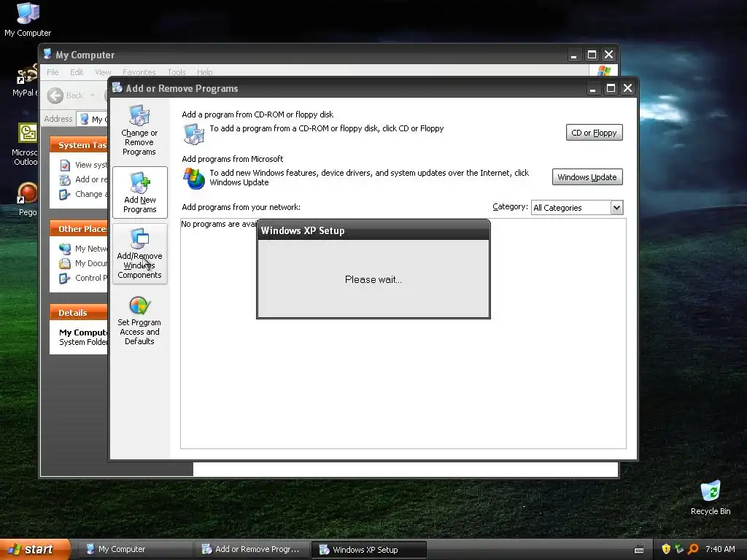Open Control Panel link icon

[x=65, y=278]
